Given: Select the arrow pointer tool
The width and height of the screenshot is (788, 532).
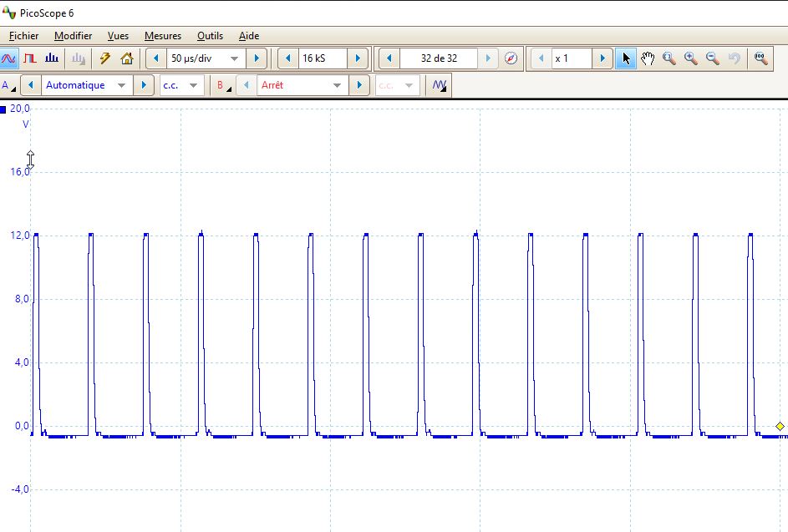Looking at the screenshot, I should pos(626,58).
